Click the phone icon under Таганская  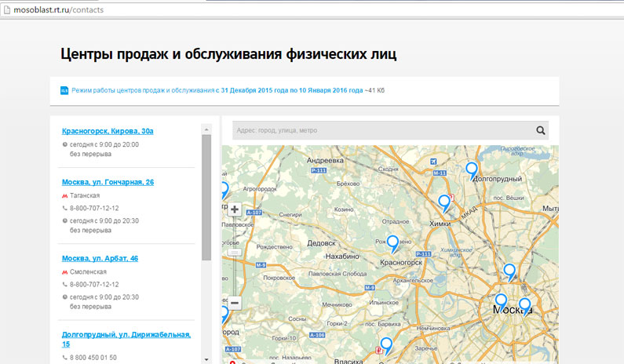point(64,208)
